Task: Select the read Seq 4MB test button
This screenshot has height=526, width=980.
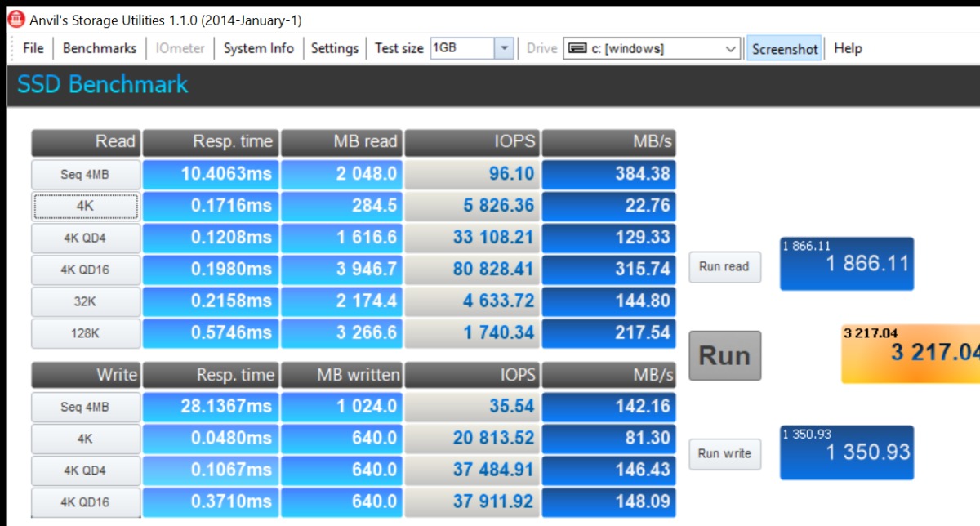Action: coord(85,175)
